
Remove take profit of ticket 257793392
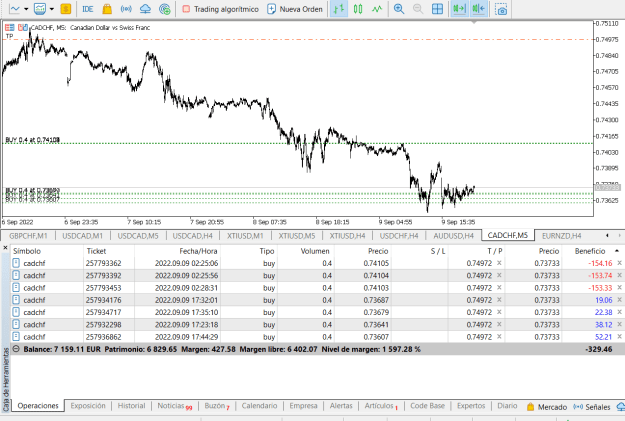(x=499, y=275)
